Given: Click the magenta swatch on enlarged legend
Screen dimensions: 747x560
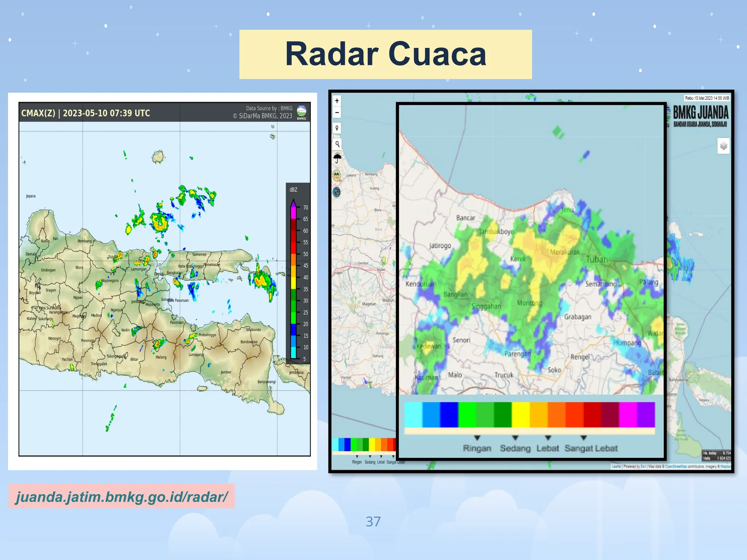Looking at the screenshot, I should [628, 415].
